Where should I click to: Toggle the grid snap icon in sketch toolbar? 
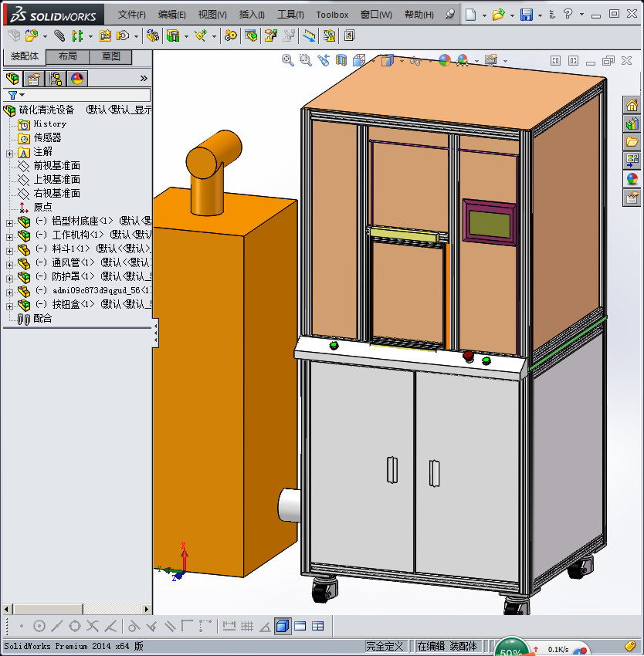point(247,626)
